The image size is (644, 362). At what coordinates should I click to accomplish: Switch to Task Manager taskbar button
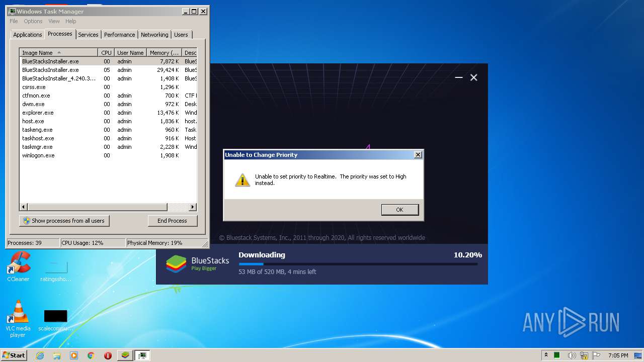pyautogui.click(x=142, y=355)
